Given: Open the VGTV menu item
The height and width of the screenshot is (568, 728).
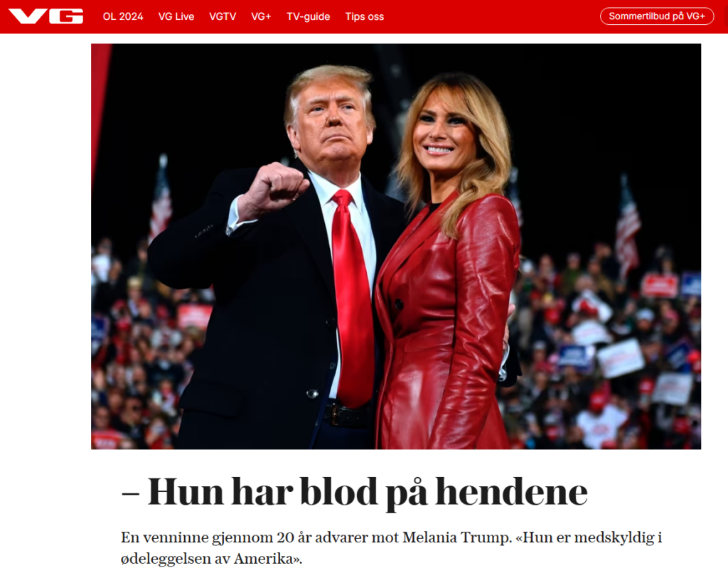Looking at the screenshot, I should click(223, 16).
